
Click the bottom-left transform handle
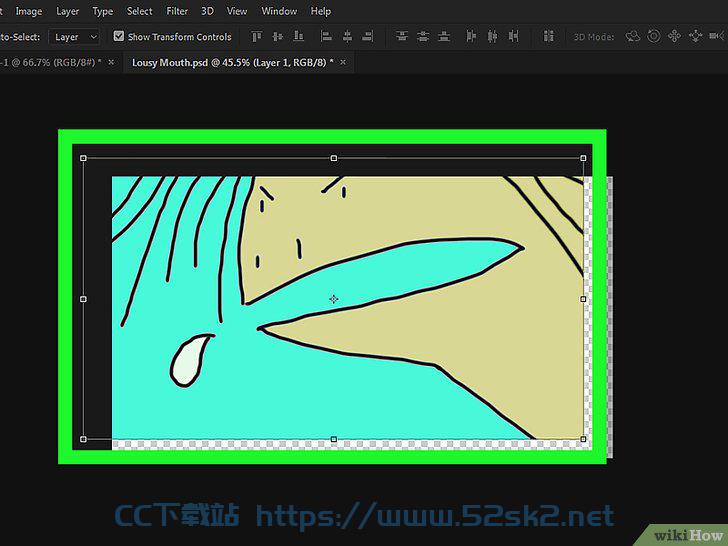(x=83, y=439)
